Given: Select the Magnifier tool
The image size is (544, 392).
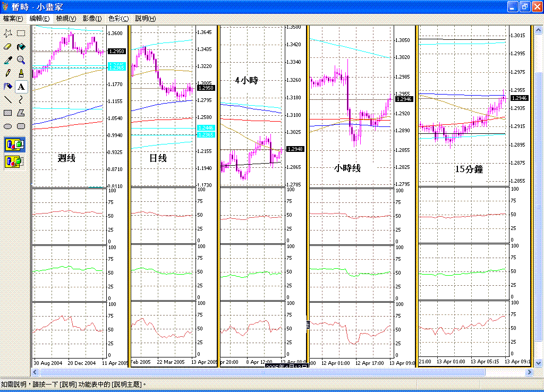Looking at the screenshot, I should point(21,60).
